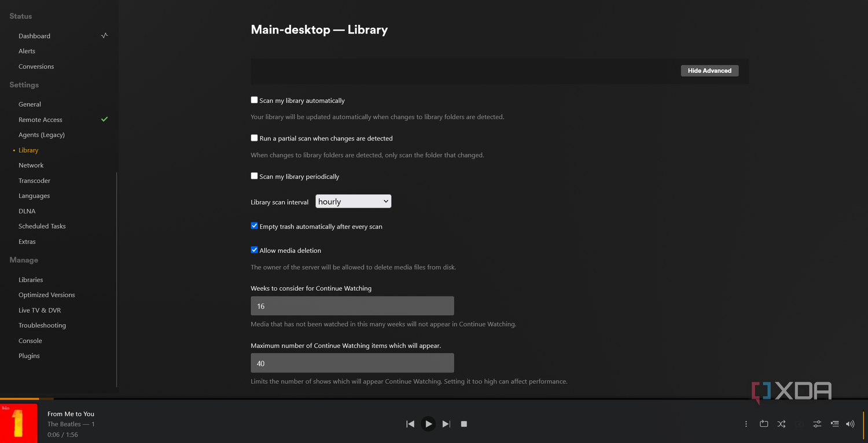Open playback settings sliders

click(x=817, y=424)
